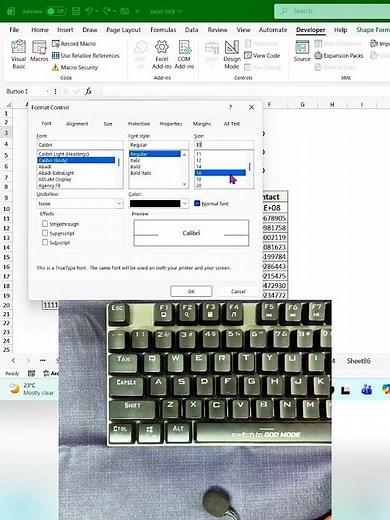
Task: Check the Strikethrough effect
Action: (x=45, y=223)
